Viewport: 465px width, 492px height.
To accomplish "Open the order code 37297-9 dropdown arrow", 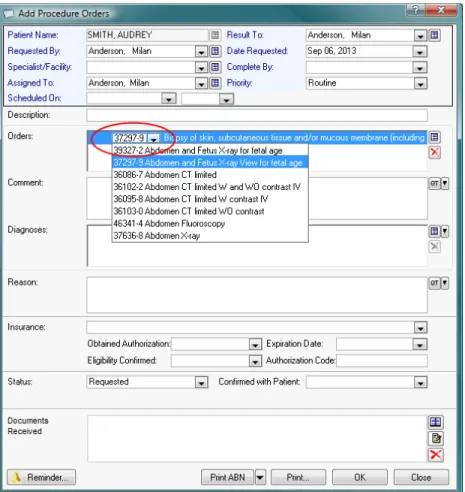I will tap(153, 138).
